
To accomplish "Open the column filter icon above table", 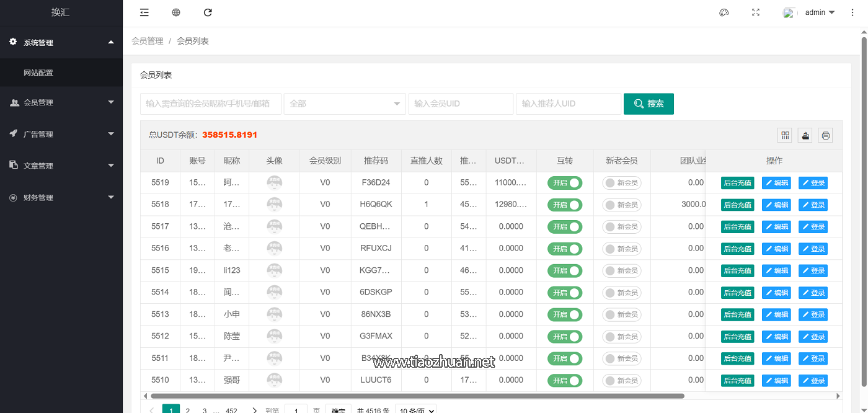I will pyautogui.click(x=785, y=135).
